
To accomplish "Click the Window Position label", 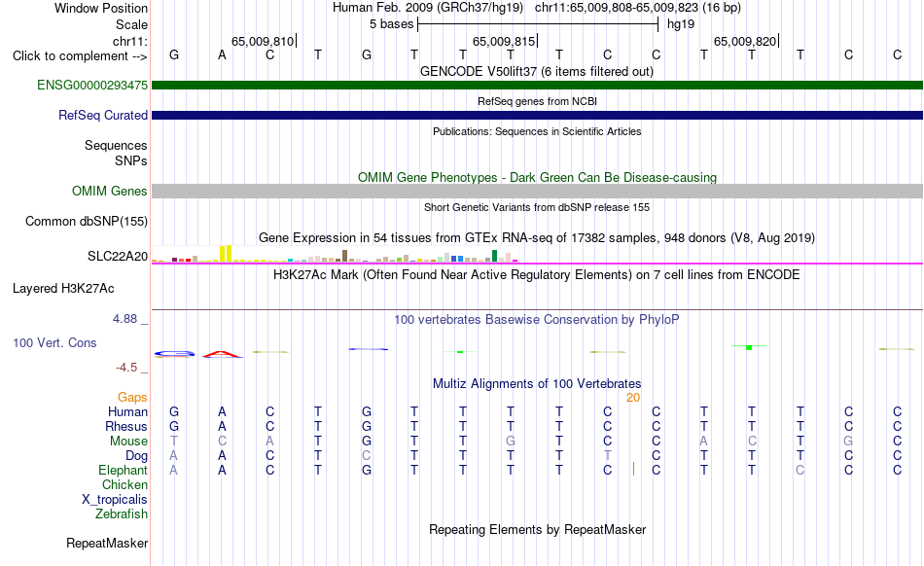I will pos(101,8).
